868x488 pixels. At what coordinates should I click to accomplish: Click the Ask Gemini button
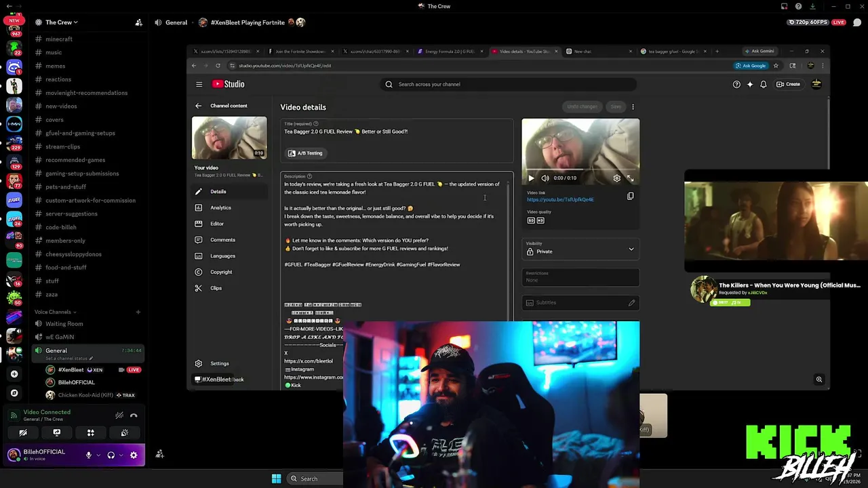click(759, 51)
